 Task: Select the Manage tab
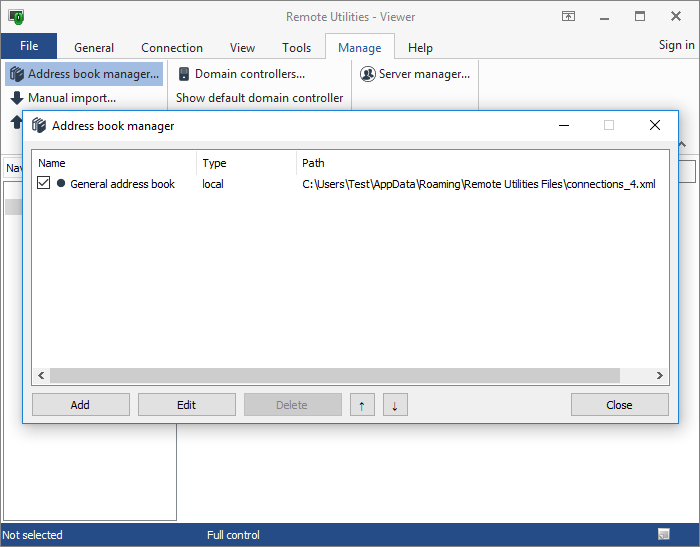(360, 47)
